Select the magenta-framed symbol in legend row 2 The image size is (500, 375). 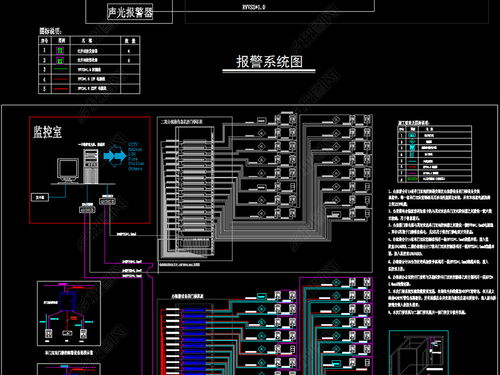pos(60,60)
